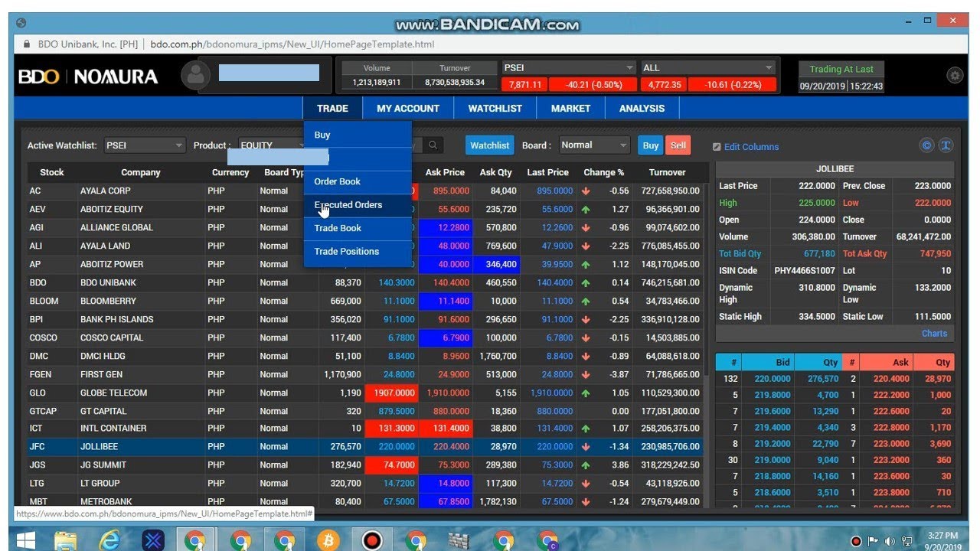Click the Action Center flag tray icon

(x=873, y=541)
